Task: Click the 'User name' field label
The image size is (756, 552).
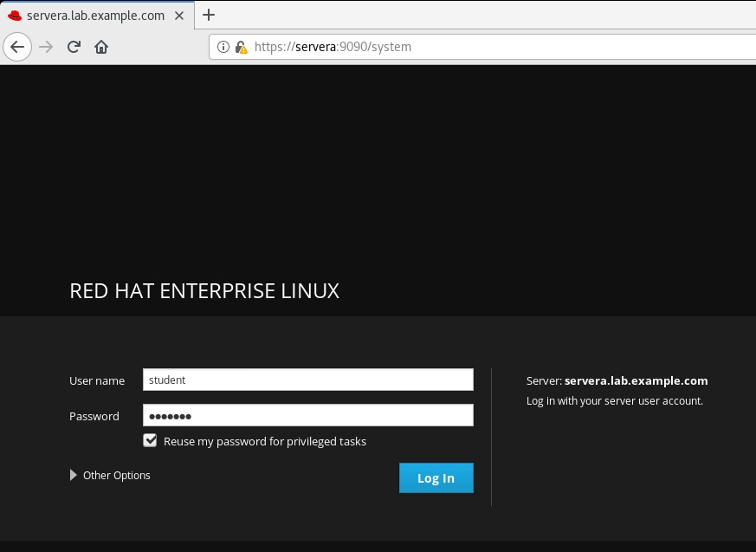Action: pyautogui.click(x=97, y=380)
